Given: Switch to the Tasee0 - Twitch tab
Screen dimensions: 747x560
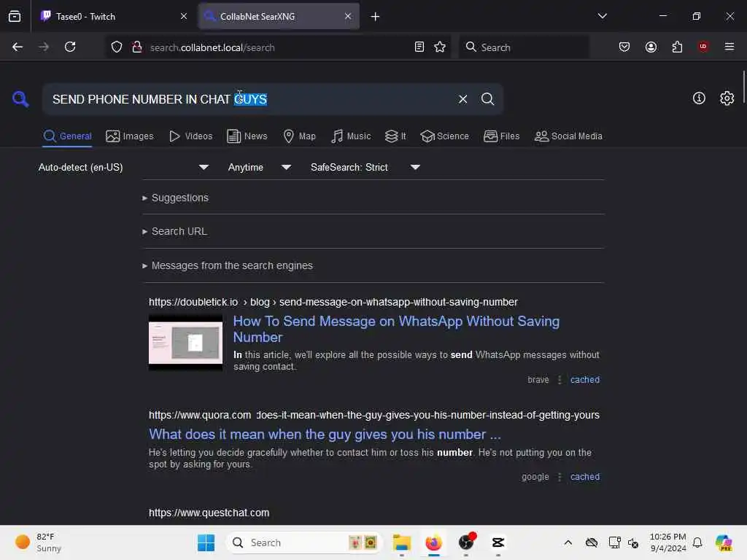Looking at the screenshot, I should [x=113, y=16].
